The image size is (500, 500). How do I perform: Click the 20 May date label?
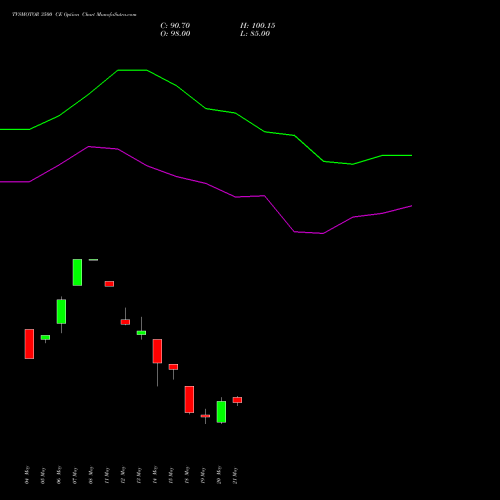(x=219, y=475)
